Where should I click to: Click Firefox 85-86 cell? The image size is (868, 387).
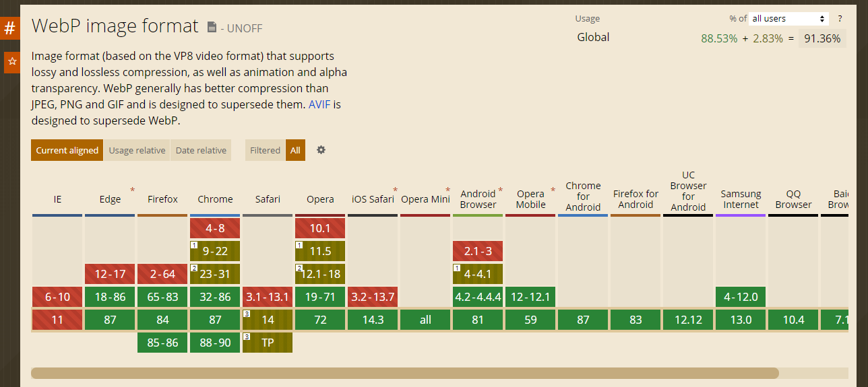point(162,343)
